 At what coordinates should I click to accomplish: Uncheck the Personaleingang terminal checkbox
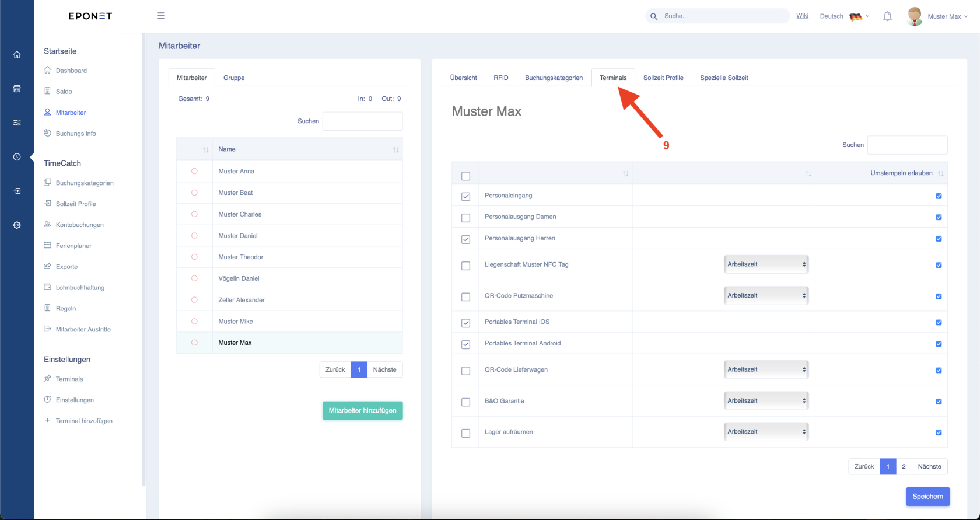tap(466, 197)
